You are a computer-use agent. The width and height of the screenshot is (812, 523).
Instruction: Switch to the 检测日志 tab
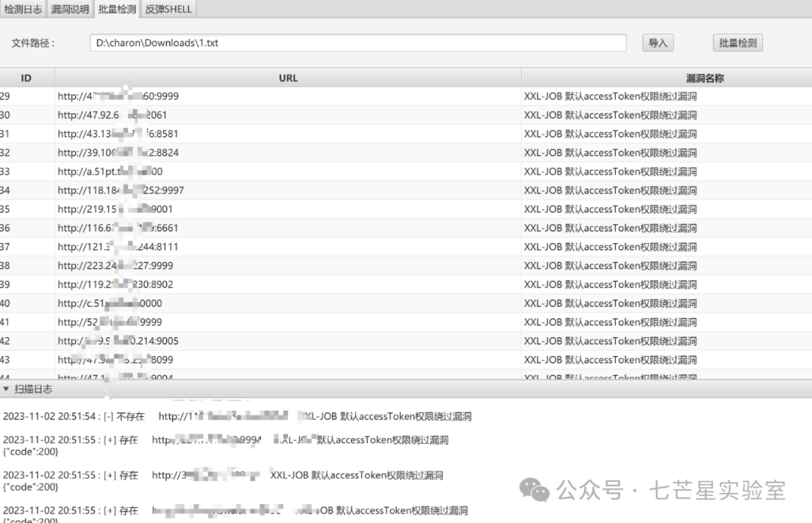(23, 9)
